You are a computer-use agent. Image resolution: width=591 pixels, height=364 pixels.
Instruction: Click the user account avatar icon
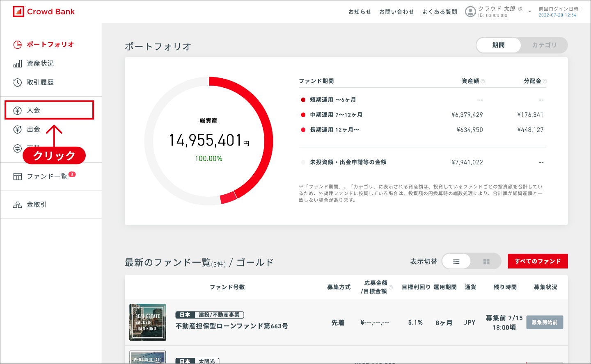[x=470, y=11]
